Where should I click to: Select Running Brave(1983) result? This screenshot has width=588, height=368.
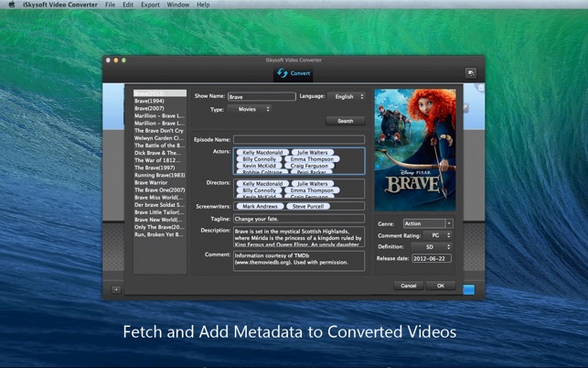(x=160, y=175)
